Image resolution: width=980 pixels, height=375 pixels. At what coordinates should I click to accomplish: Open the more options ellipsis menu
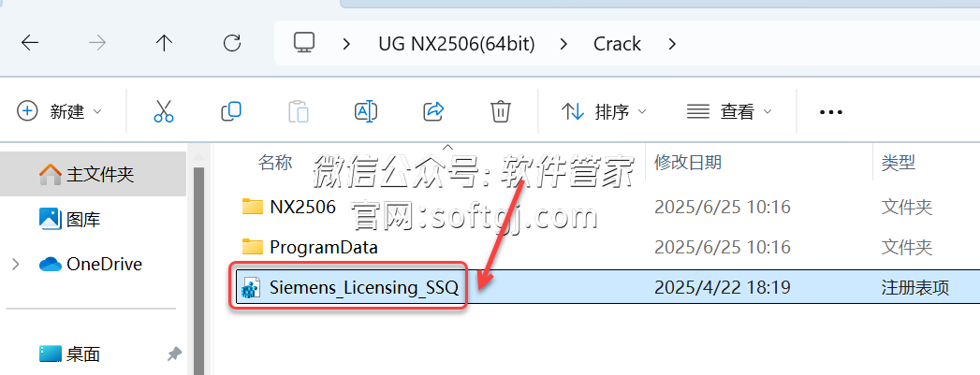pyautogui.click(x=830, y=112)
